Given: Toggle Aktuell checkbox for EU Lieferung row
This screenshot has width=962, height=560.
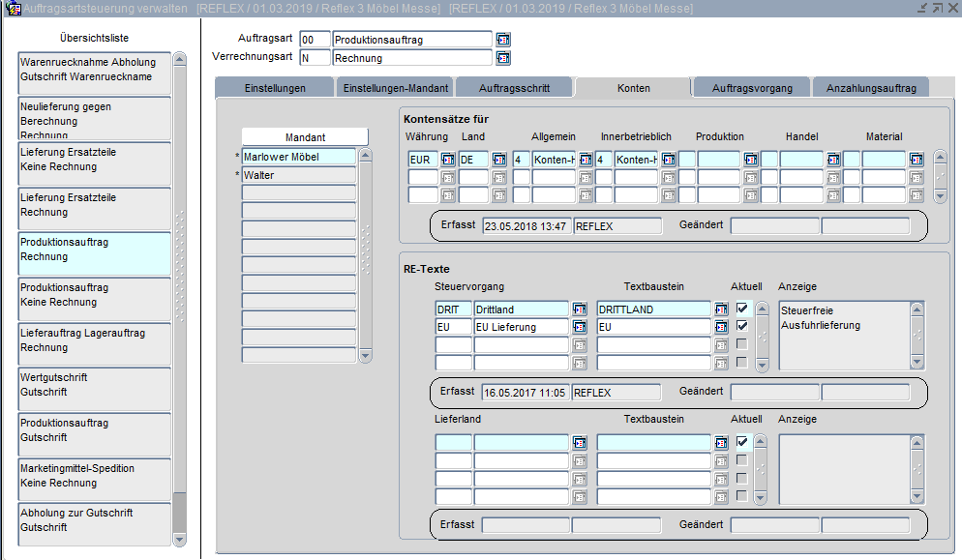Looking at the screenshot, I should pos(742,327).
